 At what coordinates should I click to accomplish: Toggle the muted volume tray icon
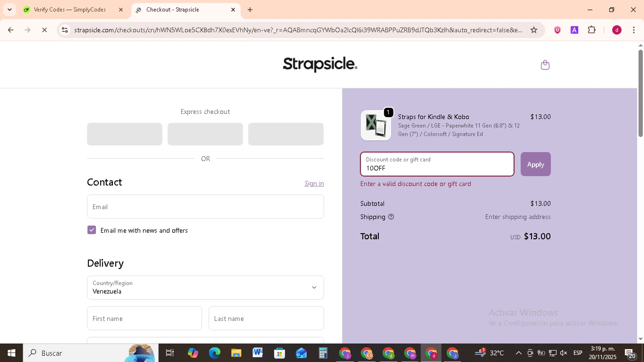point(564,353)
